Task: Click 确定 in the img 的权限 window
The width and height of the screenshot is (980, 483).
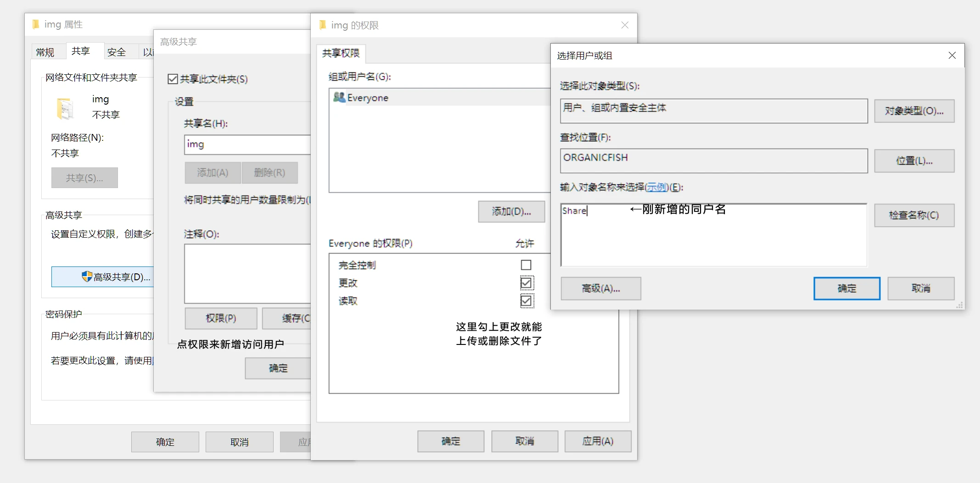Action: point(451,441)
